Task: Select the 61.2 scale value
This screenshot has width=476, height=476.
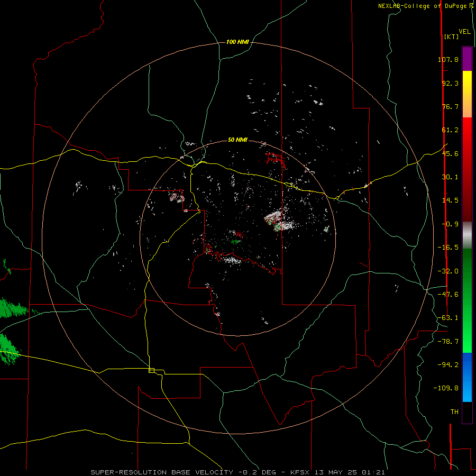Action: pyautogui.click(x=450, y=130)
